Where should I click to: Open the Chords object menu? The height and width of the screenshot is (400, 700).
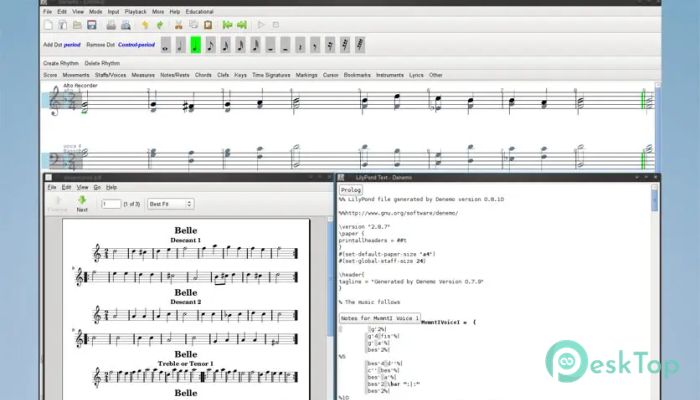click(x=203, y=75)
